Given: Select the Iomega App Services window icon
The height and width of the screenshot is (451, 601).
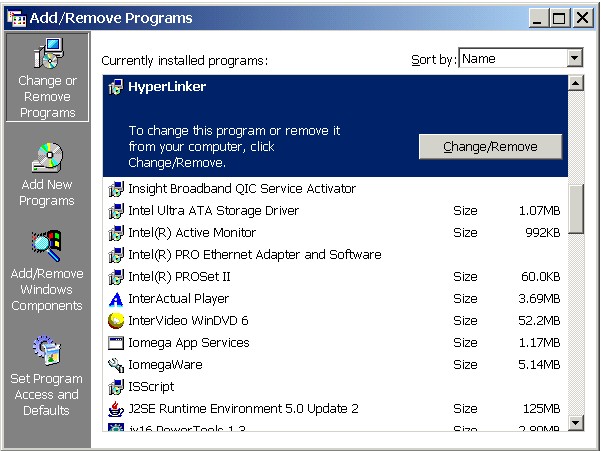Looking at the screenshot, I should pos(116,343).
